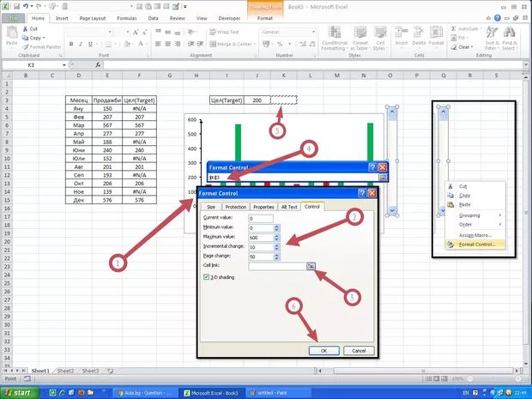Switch to untitled - Paint taskbar button
The image size is (532, 399).
tap(279, 393)
